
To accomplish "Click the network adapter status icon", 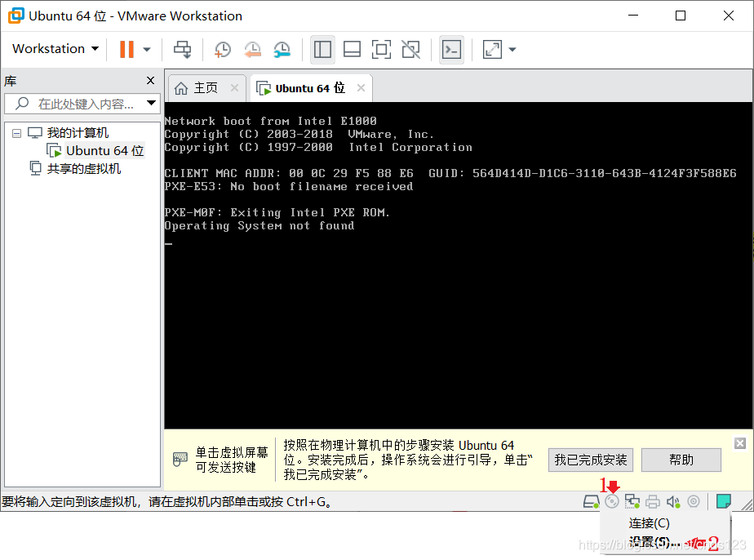I will coord(632,502).
